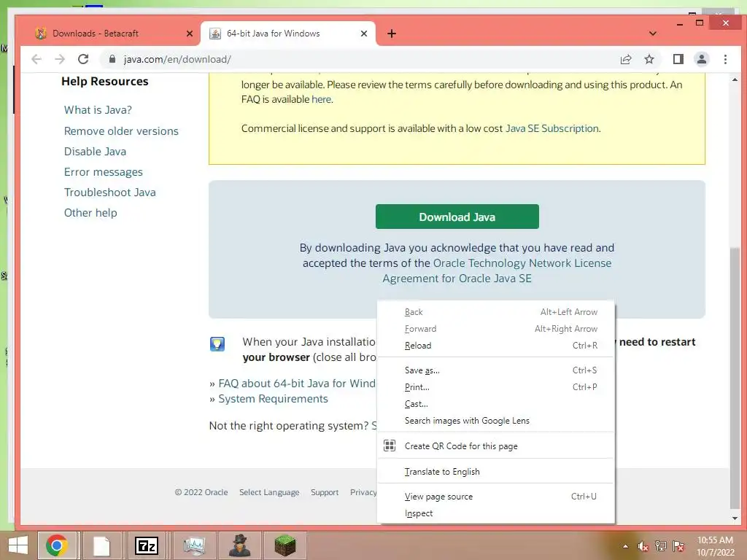Open the side panel icon
Image resolution: width=747 pixels, height=560 pixels.
[678, 59]
